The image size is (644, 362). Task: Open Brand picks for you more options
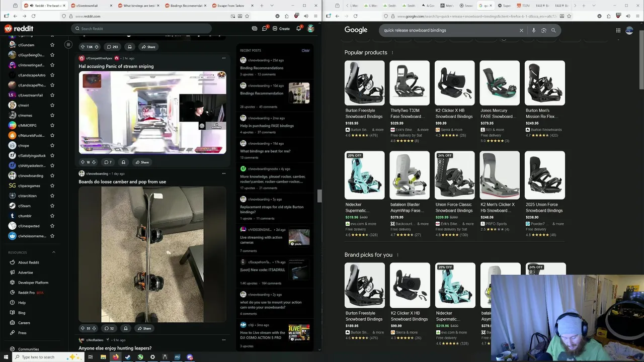(397, 255)
